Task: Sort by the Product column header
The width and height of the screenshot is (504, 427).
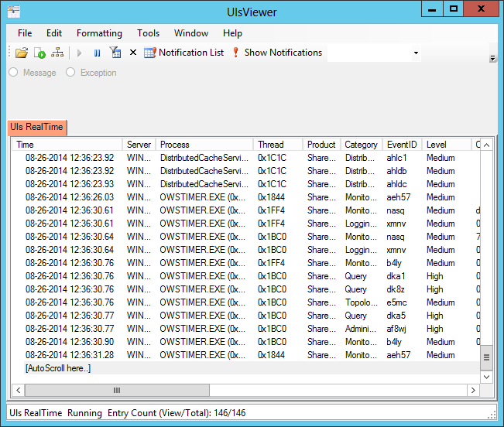Action: [321, 145]
